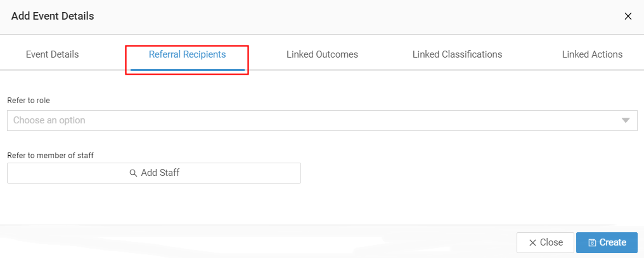
Task: Click the 'Refer to member of staff' label
Action: (x=51, y=156)
